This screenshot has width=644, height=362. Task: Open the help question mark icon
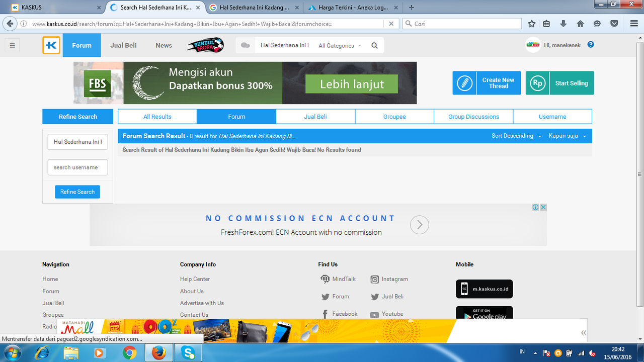coord(591,44)
